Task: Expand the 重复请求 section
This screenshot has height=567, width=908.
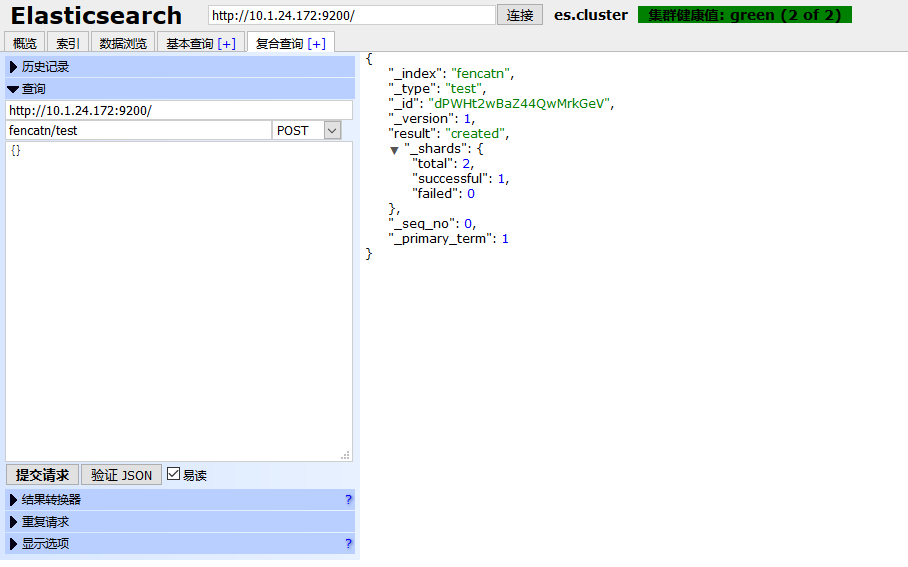Action: point(180,522)
